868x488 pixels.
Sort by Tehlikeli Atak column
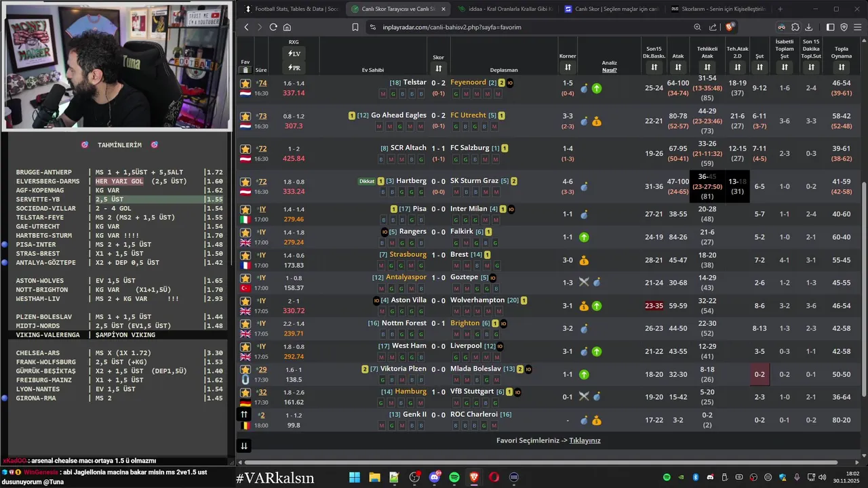(707, 67)
